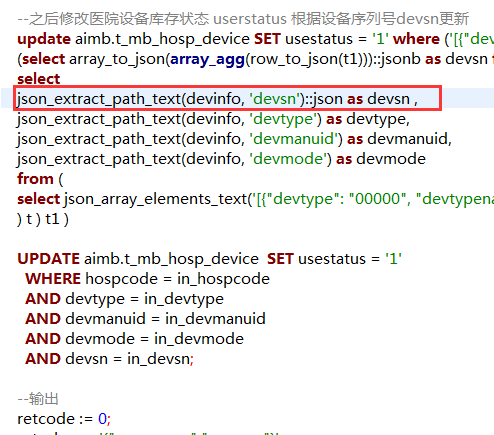Click AND devmanuid = in_devmanuid line
This screenshot has height=435, width=494.
coord(145,319)
